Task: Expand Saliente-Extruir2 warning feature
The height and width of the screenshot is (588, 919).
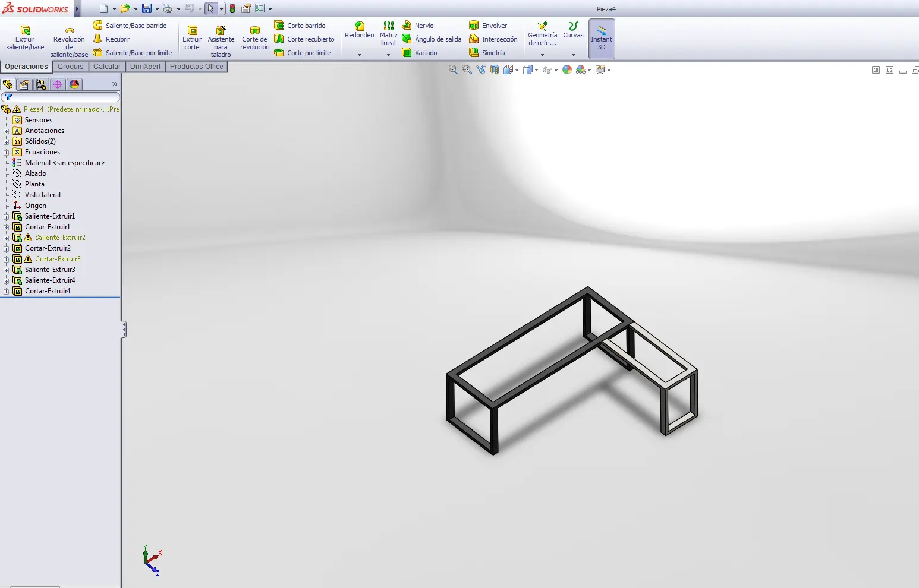Action: pos(6,238)
